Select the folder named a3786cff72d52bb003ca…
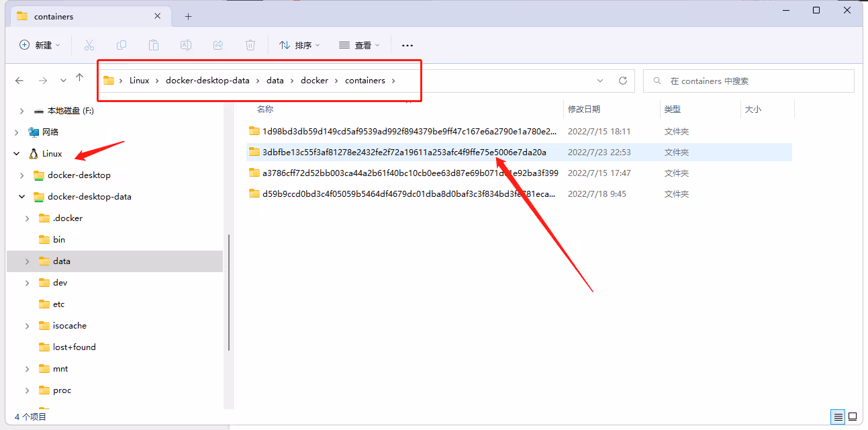This screenshot has width=868, height=430. [410, 173]
